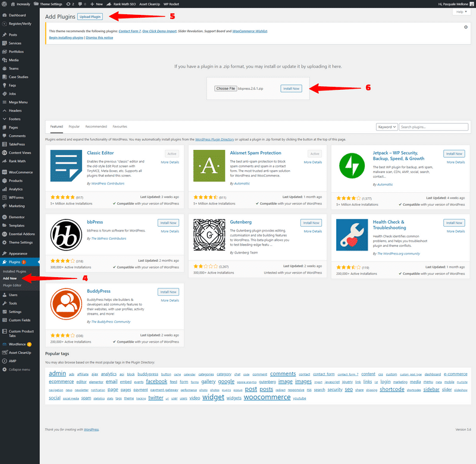
Task: Click the Posts pin icon
Action: pos(4,35)
